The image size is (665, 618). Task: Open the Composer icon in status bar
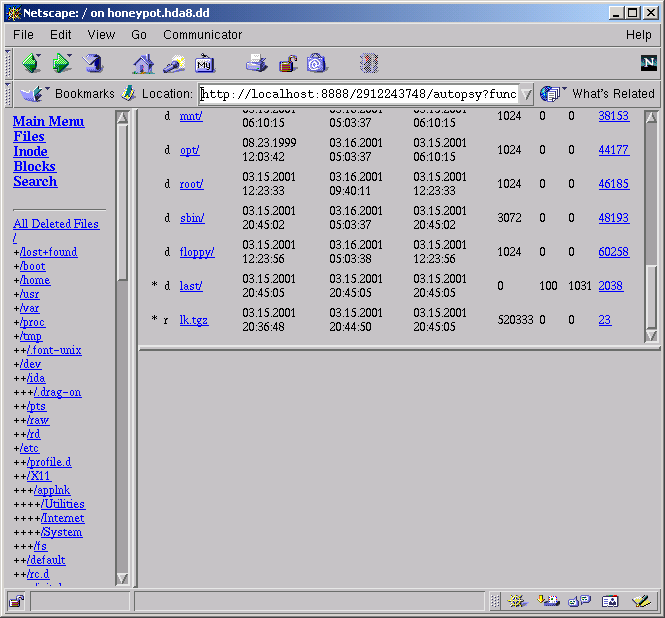point(641,601)
